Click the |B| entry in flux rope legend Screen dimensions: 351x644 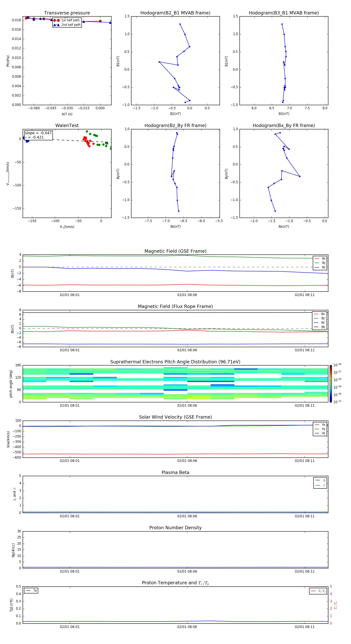[320, 327]
